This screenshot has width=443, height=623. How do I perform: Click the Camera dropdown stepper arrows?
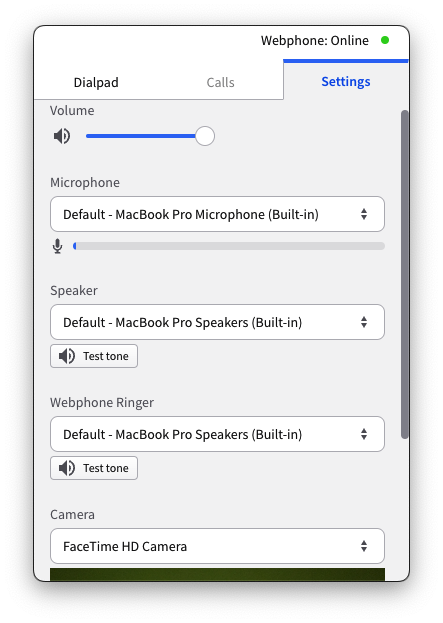click(x=364, y=546)
